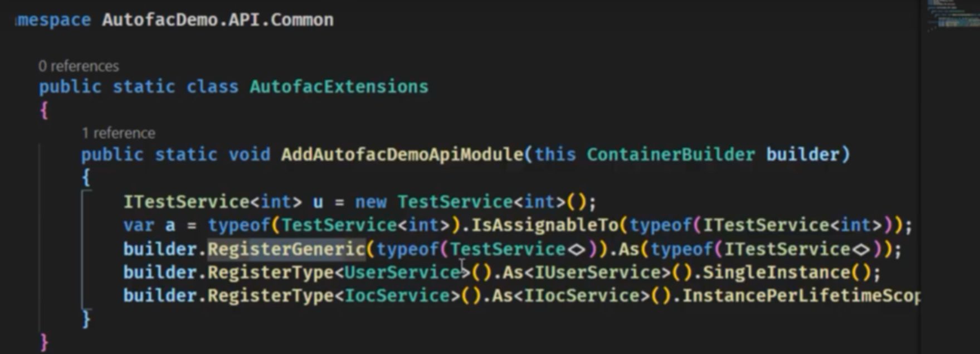Click the AddAutofacDemoApiModule method name
Screen dimensions: 980x354
click(402, 154)
